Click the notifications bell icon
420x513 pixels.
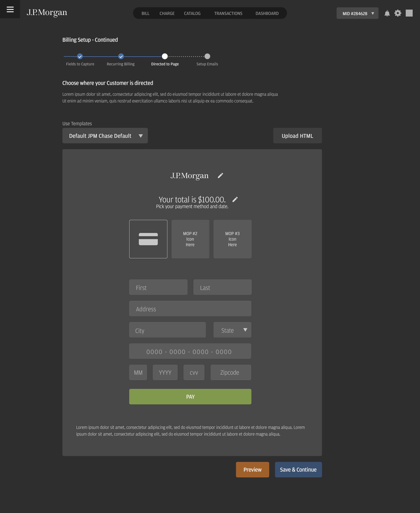coord(387,13)
